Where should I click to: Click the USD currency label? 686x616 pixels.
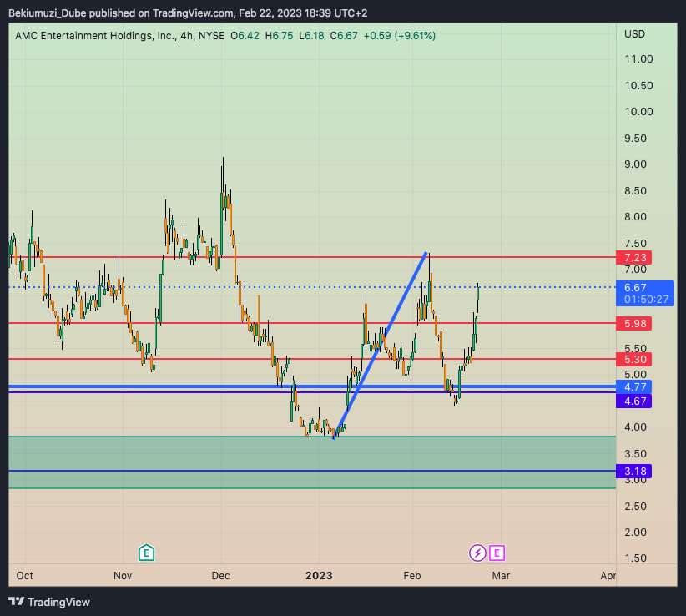[x=634, y=34]
